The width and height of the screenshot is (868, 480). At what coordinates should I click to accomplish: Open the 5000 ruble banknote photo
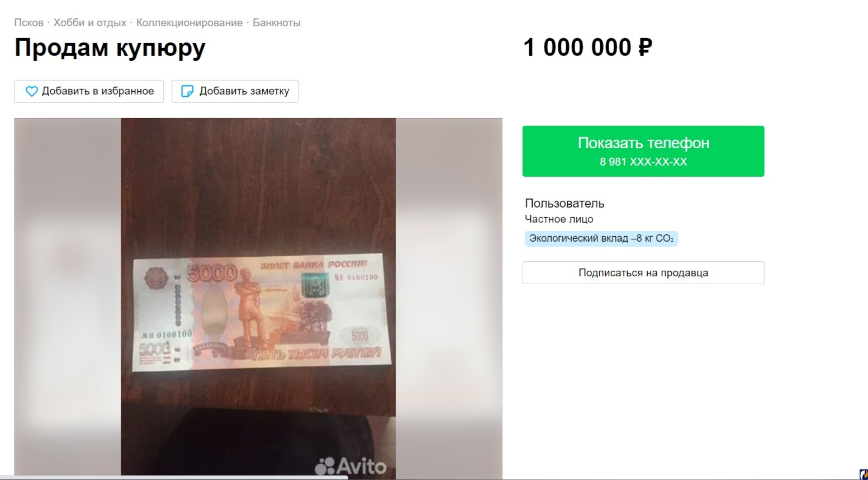point(258,297)
